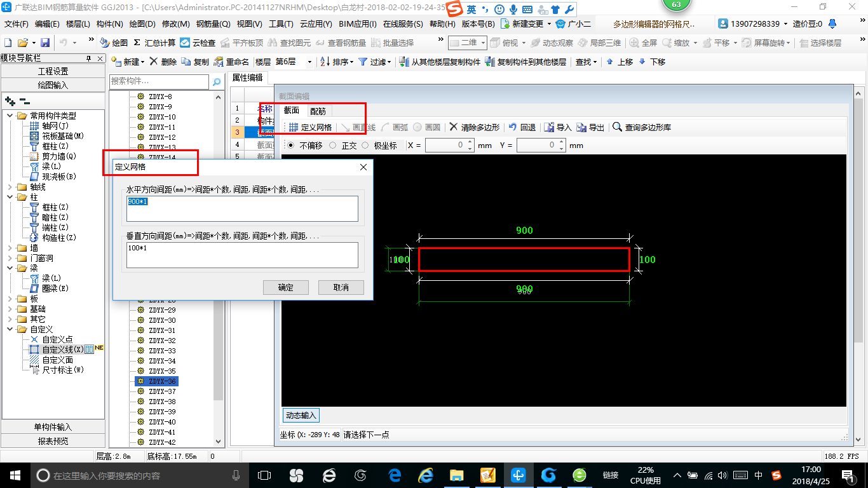Open Internet Explorer from taskbar
Viewport: 868px width, 488px height.
pyautogui.click(x=425, y=475)
